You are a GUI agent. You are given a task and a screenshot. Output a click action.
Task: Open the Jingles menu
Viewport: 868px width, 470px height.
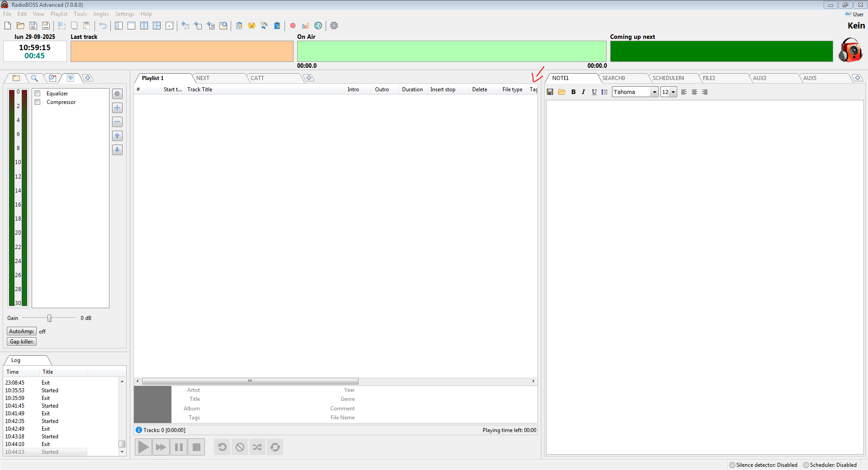click(x=101, y=14)
